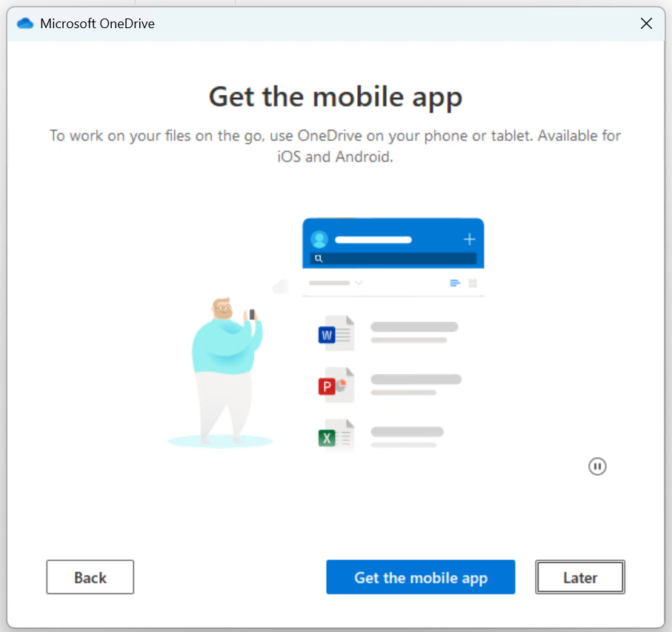
Task: Select the list view icon in illustration
Action: (x=455, y=283)
